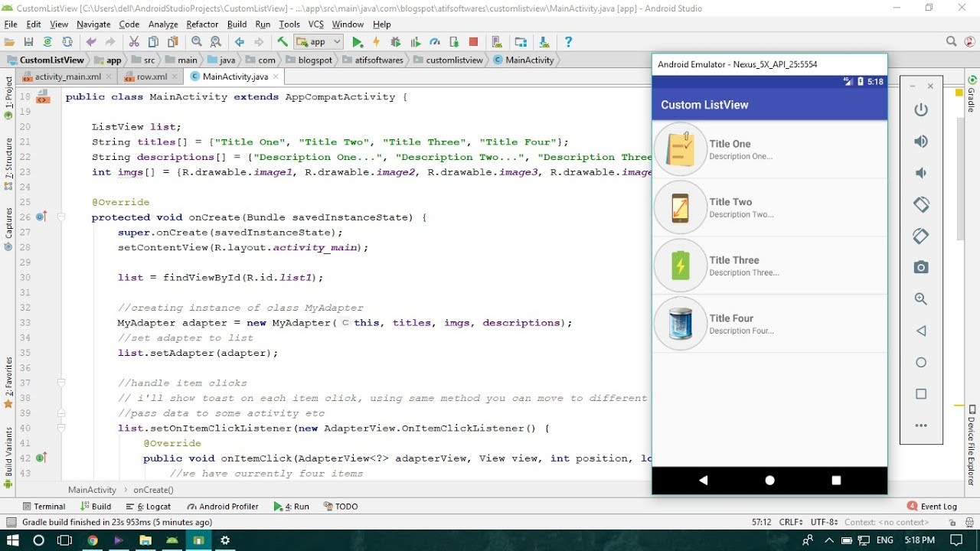This screenshot has width=980, height=551.
Task: Click the hammer Make Project icon
Action: (x=283, y=42)
